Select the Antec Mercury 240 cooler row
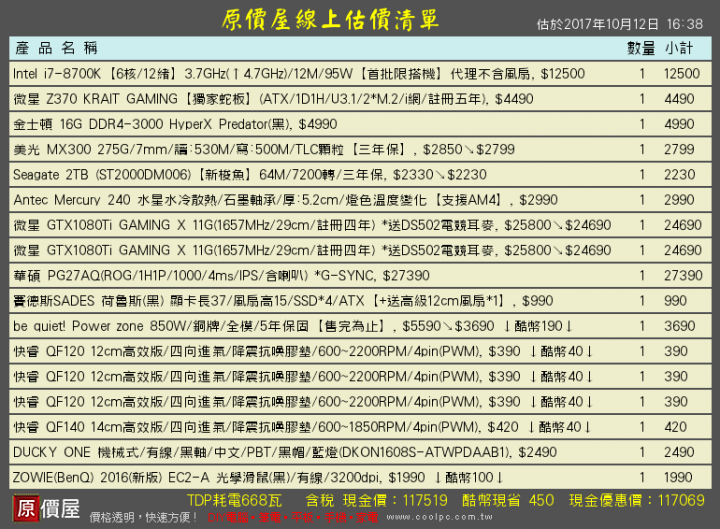This screenshot has width=720, height=529. click(360, 200)
